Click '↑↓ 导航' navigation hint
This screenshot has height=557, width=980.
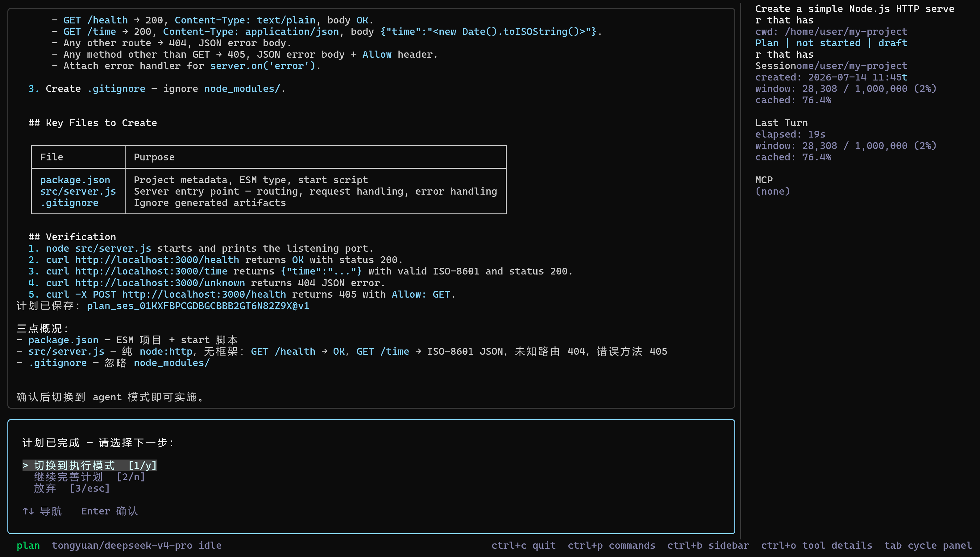click(x=42, y=511)
